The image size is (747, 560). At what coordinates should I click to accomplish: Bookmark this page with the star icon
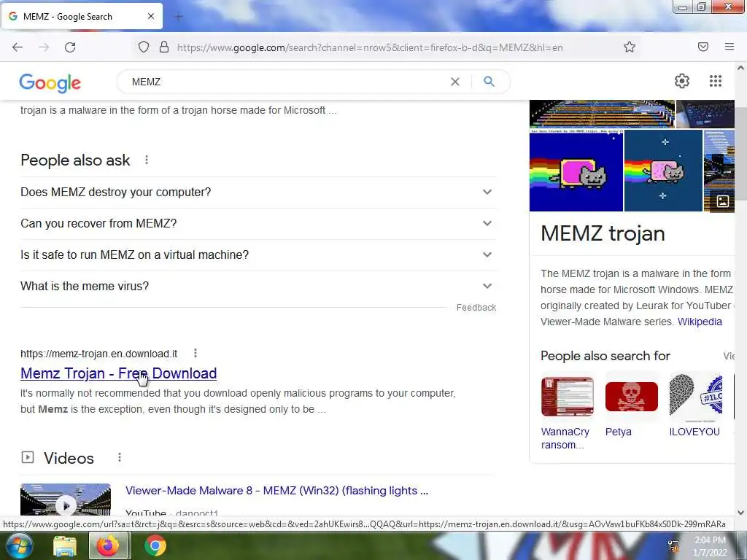(x=630, y=47)
